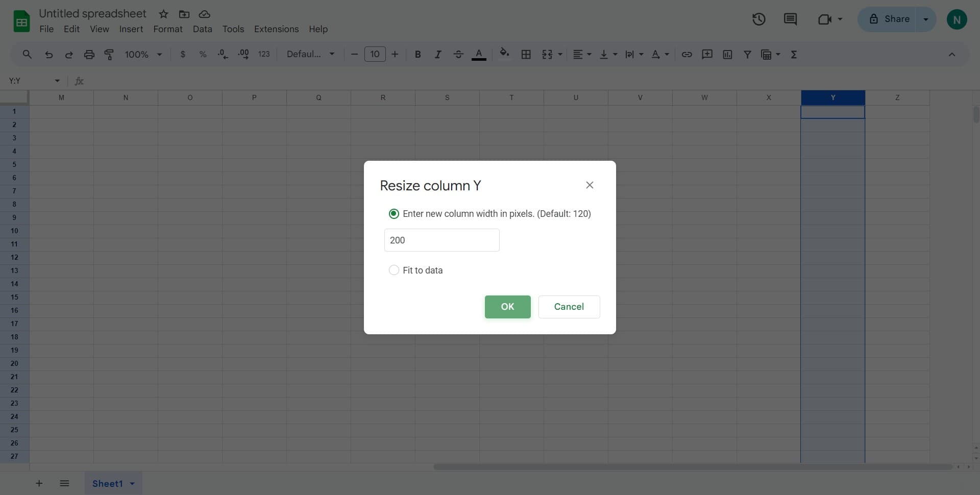Click the format as currency icon
The width and height of the screenshot is (980, 495).
183,54
